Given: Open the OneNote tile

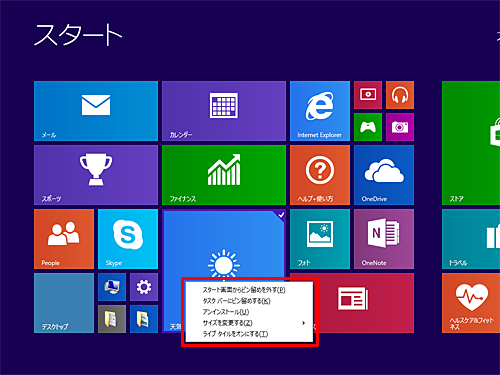Looking at the screenshot, I should 384,239.
